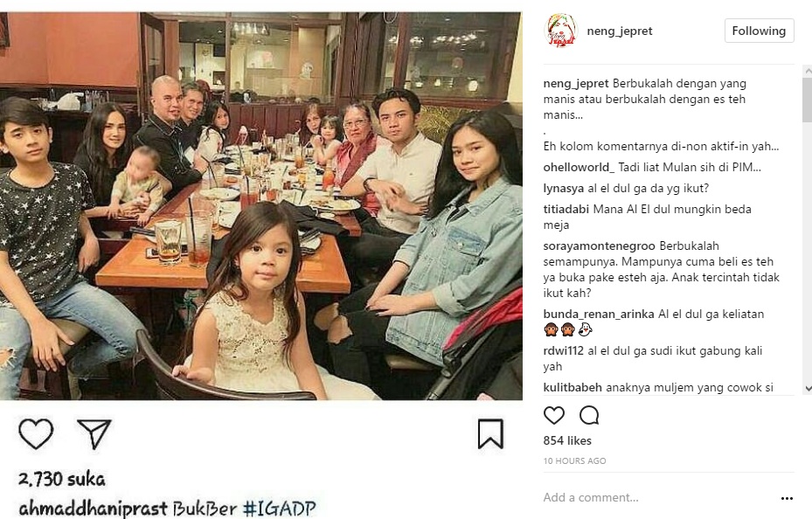Save the post with the bookmark icon

(x=490, y=433)
